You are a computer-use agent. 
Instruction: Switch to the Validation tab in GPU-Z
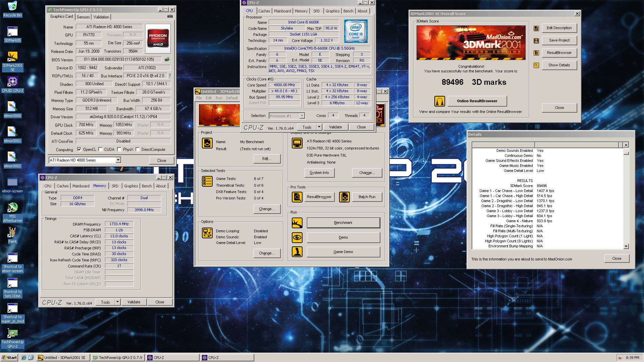pos(101,17)
